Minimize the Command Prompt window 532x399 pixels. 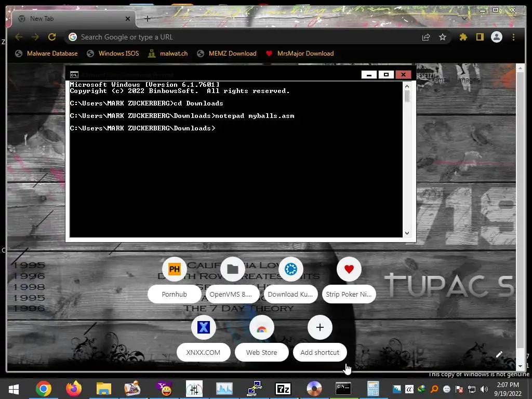click(x=369, y=75)
